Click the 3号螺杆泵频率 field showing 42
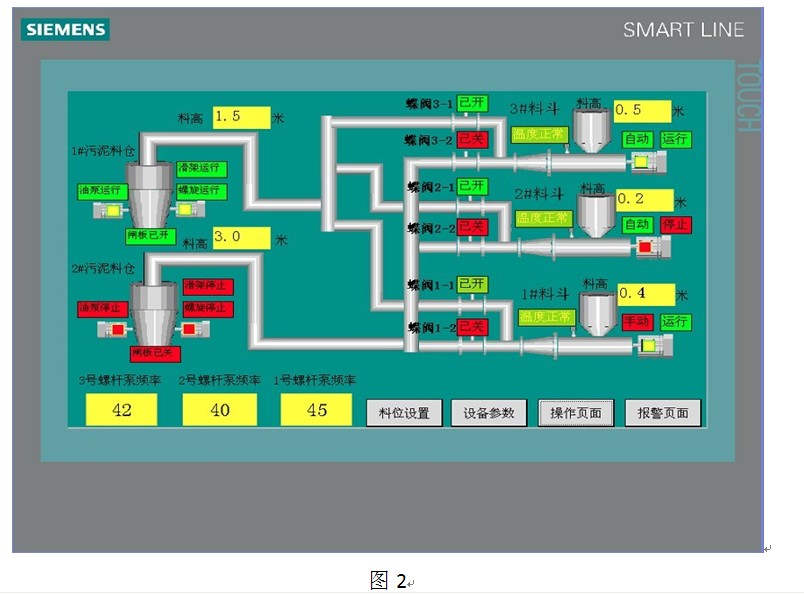 coord(121,409)
